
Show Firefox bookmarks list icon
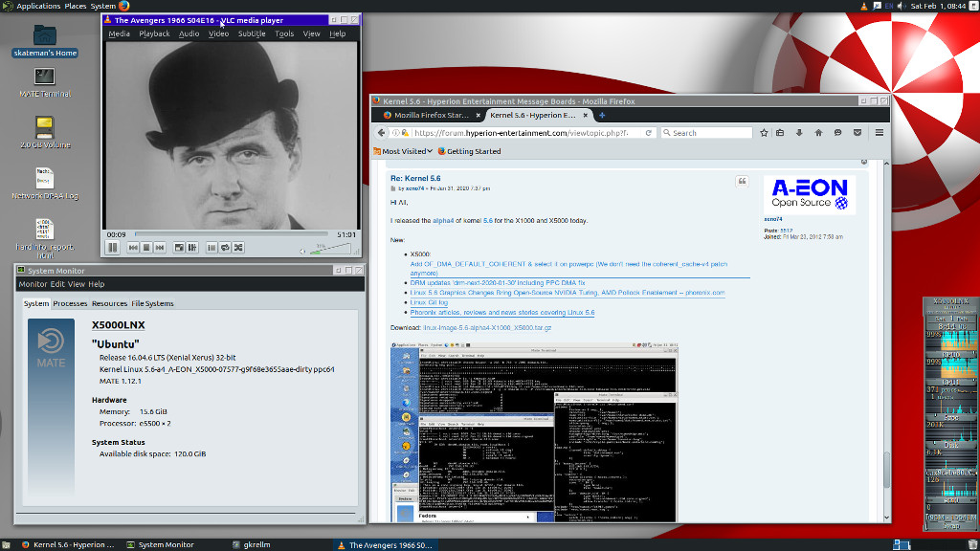780,132
